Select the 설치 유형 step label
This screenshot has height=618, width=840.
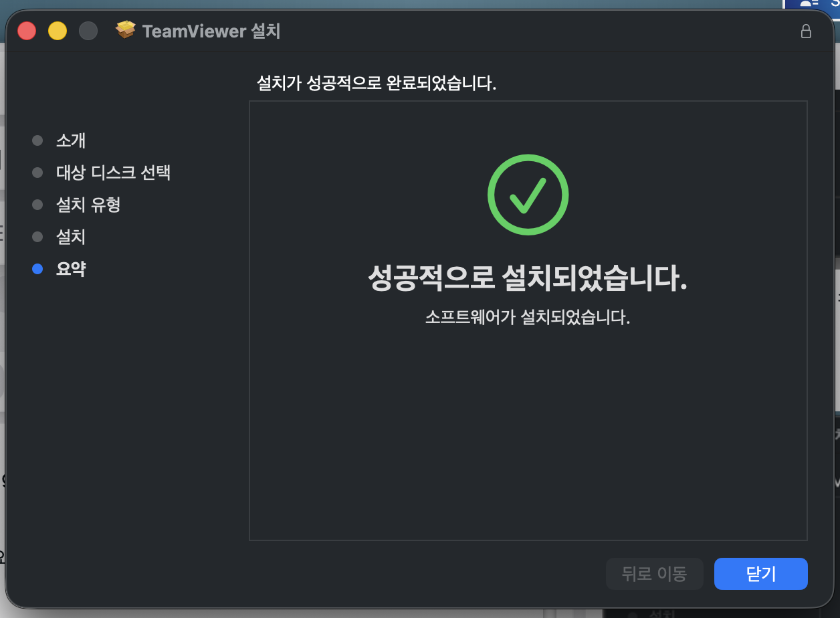(x=88, y=205)
